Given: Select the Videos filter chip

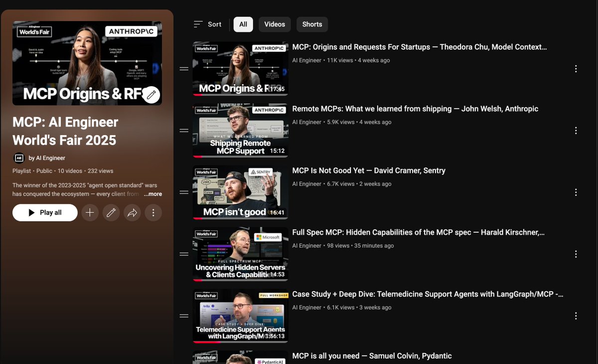Looking at the screenshot, I should point(275,24).
